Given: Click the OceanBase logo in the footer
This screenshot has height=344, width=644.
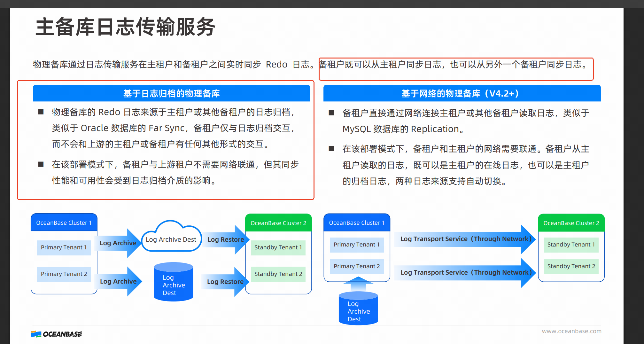Looking at the screenshot, I should pos(57,334).
